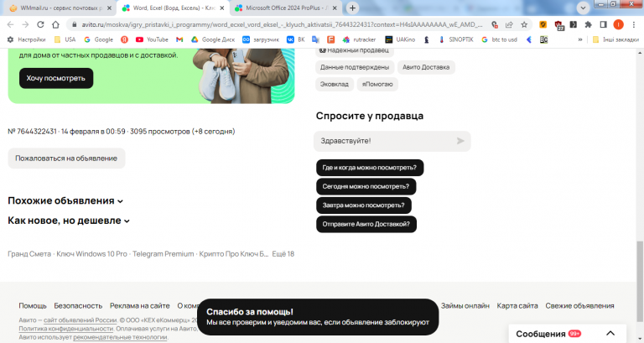Choose 'Сегодня можно посмотреть?' quick question
Screen dimensions: 644x343
[x=366, y=186]
